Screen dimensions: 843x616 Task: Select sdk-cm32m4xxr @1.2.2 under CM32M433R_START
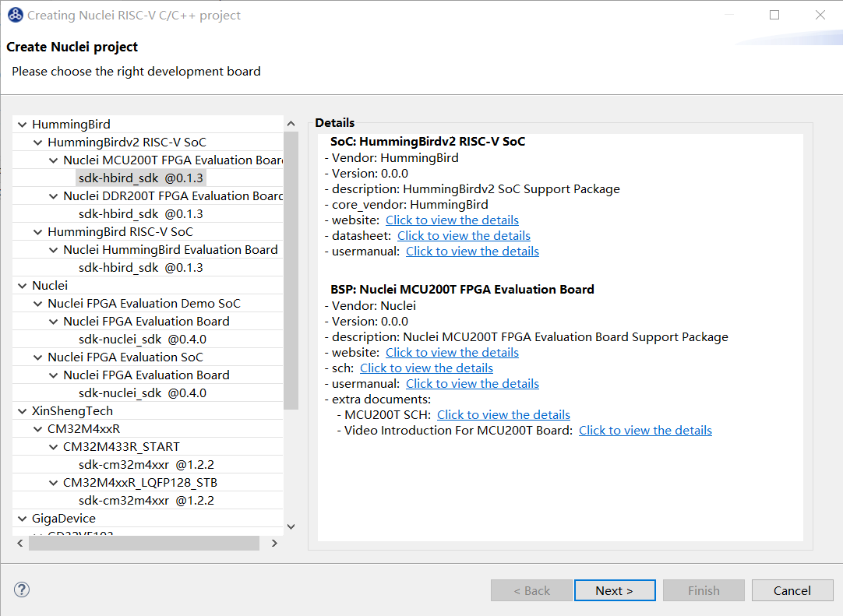click(x=146, y=464)
